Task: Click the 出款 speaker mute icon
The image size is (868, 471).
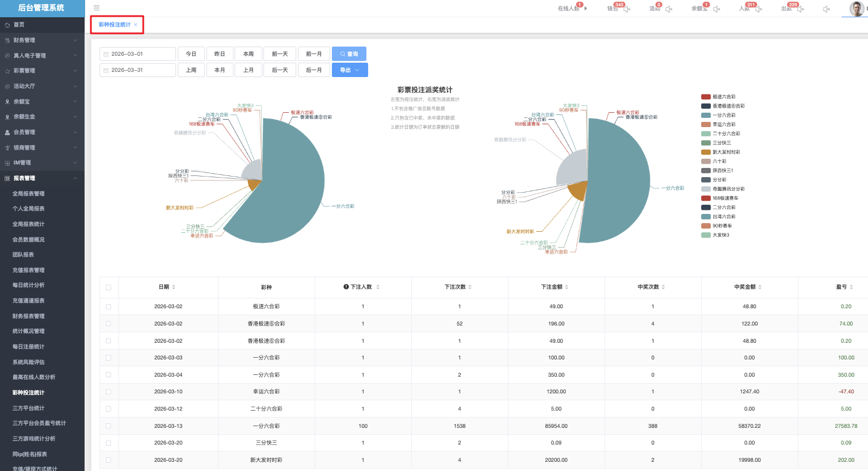Action: coord(801,9)
